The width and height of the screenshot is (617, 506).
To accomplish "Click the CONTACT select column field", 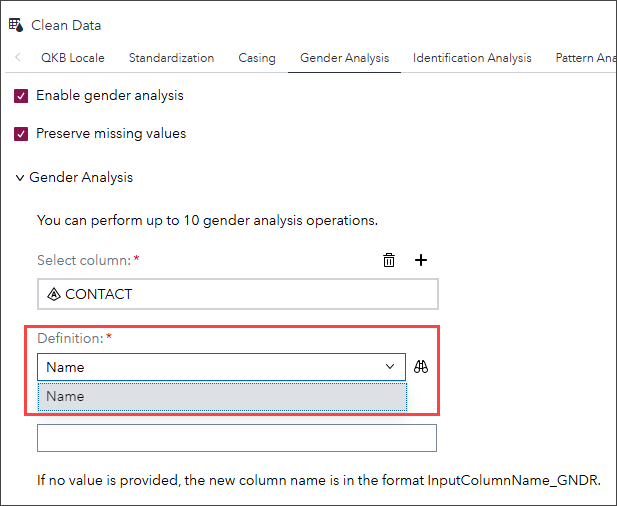I will click(237, 294).
